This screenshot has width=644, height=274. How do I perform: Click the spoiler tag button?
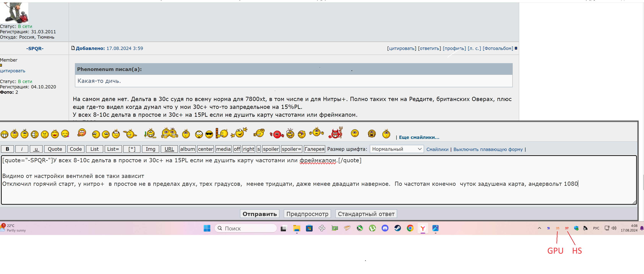(x=271, y=149)
